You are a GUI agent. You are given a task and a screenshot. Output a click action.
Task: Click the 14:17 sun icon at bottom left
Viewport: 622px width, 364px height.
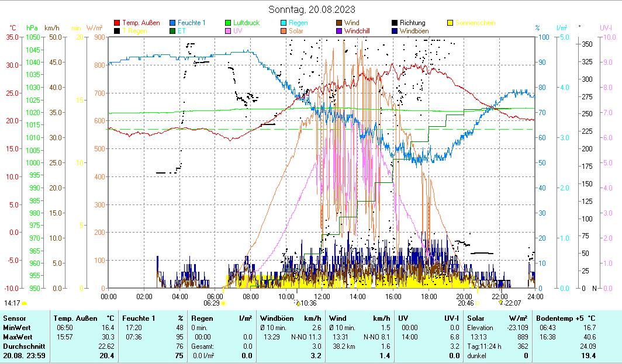[24, 303]
